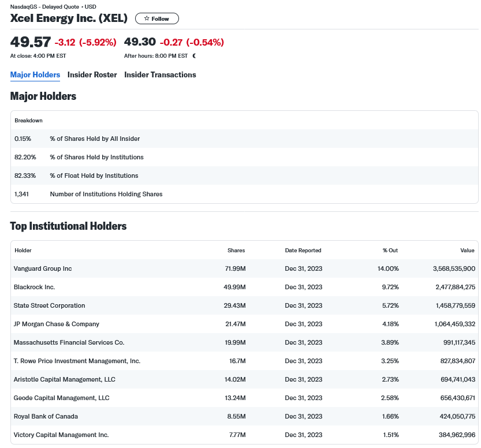Screen dimensions: 481x448
Task: Click Blackrock's 49.99M shares value
Action: click(234, 287)
